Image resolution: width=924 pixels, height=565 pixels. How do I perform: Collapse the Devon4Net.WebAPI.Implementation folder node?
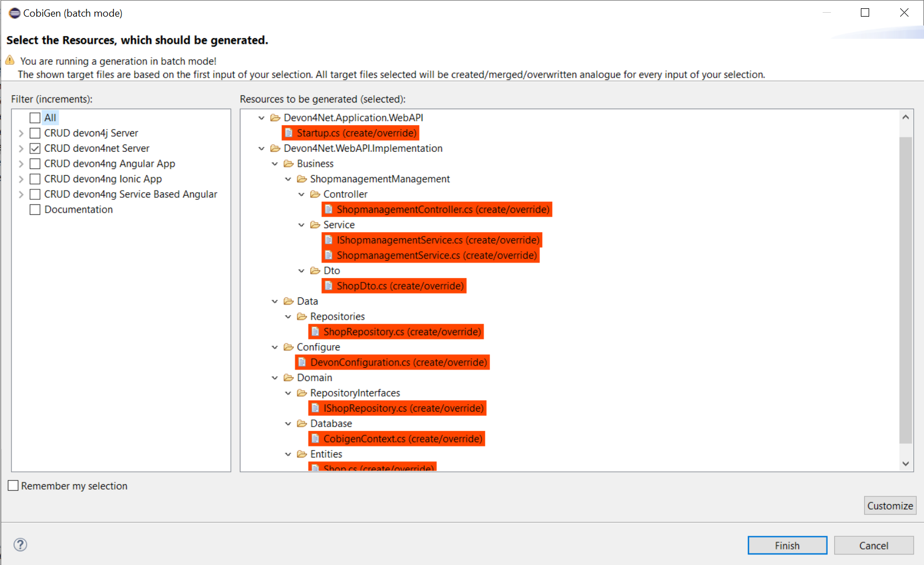click(x=261, y=148)
